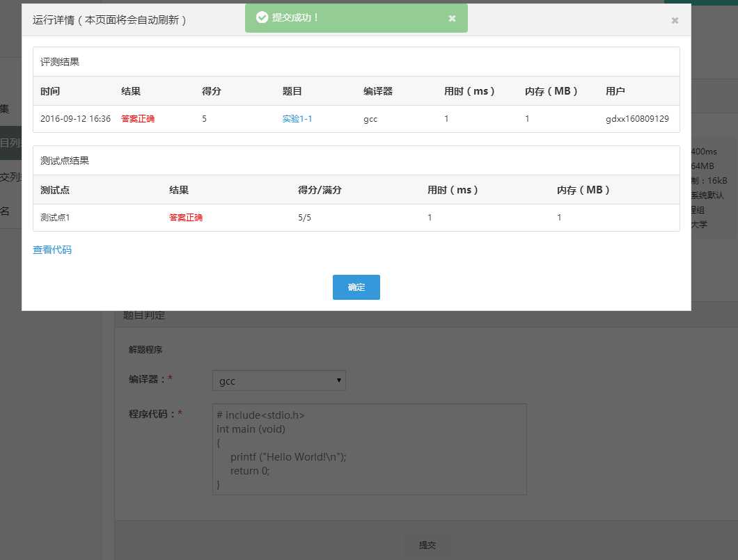Open the 实验1-1 problem link

[297, 119]
